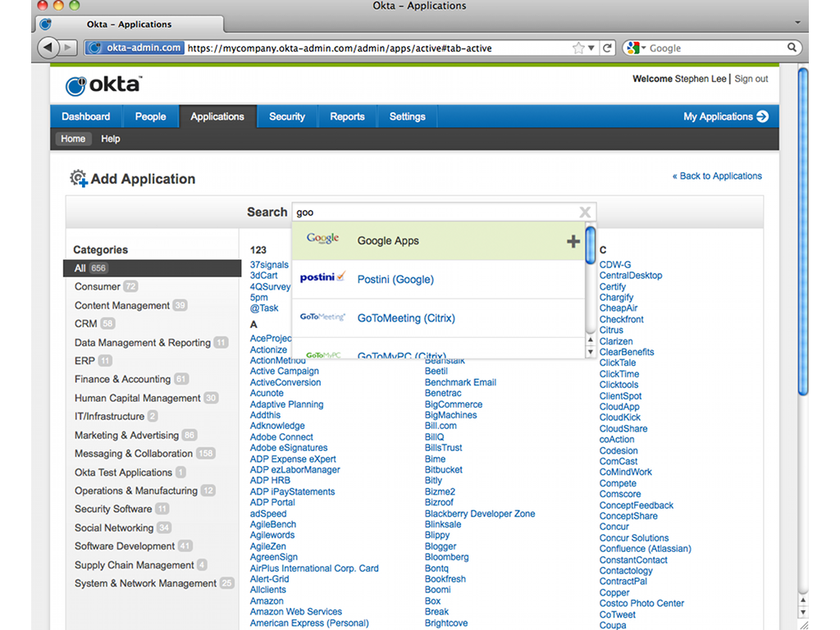Open the address bar history dropdown arrow
840x630 pixels.
point(592,48)
